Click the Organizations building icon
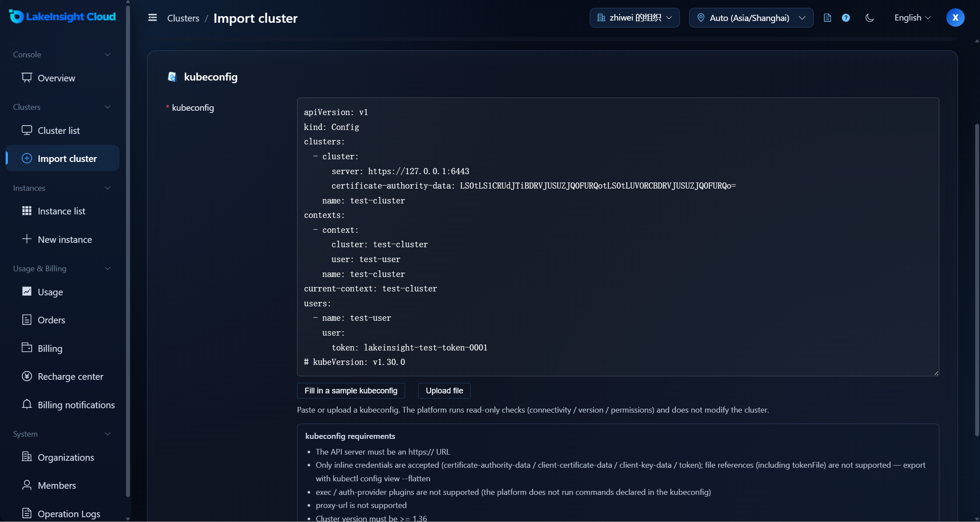 tap(27, 457)
